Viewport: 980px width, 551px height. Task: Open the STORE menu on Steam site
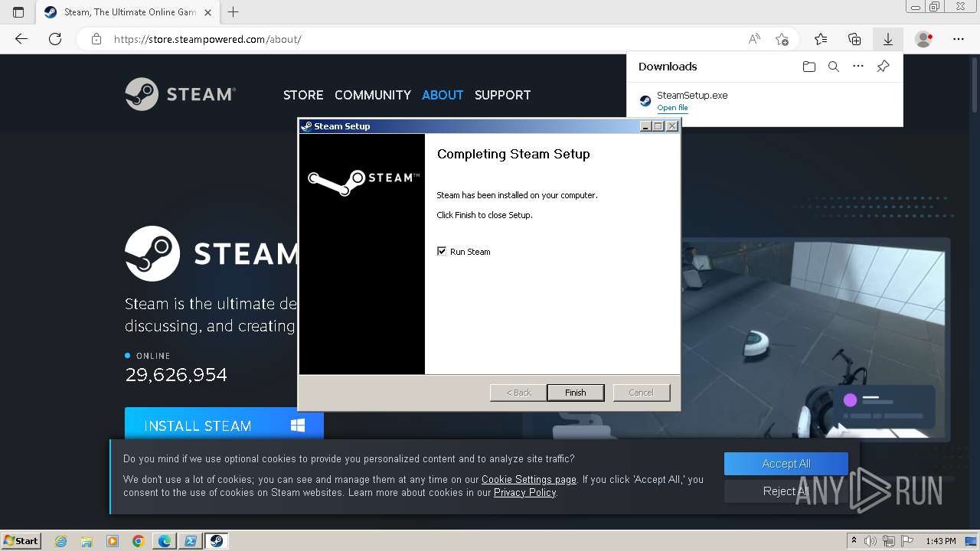[303, 95]
